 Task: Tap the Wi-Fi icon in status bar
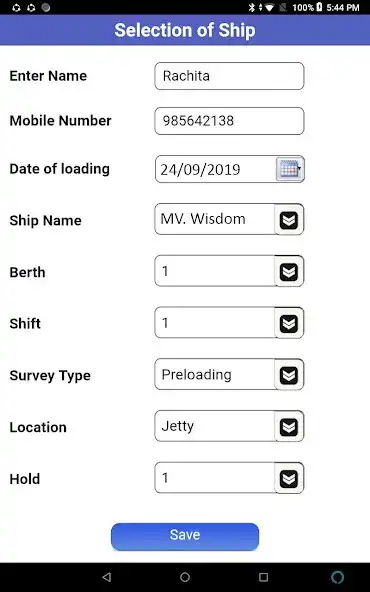pos(269,7)
